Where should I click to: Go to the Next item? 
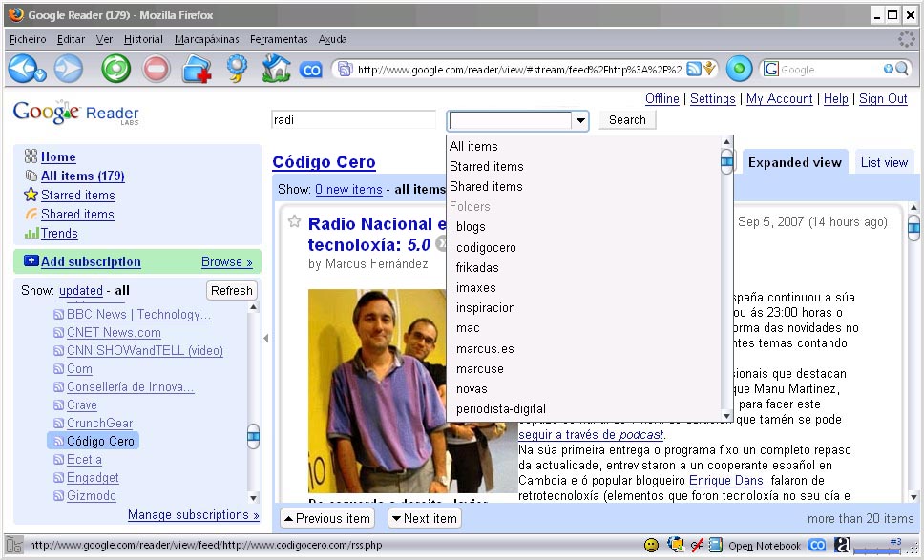(x=424, y=518)
